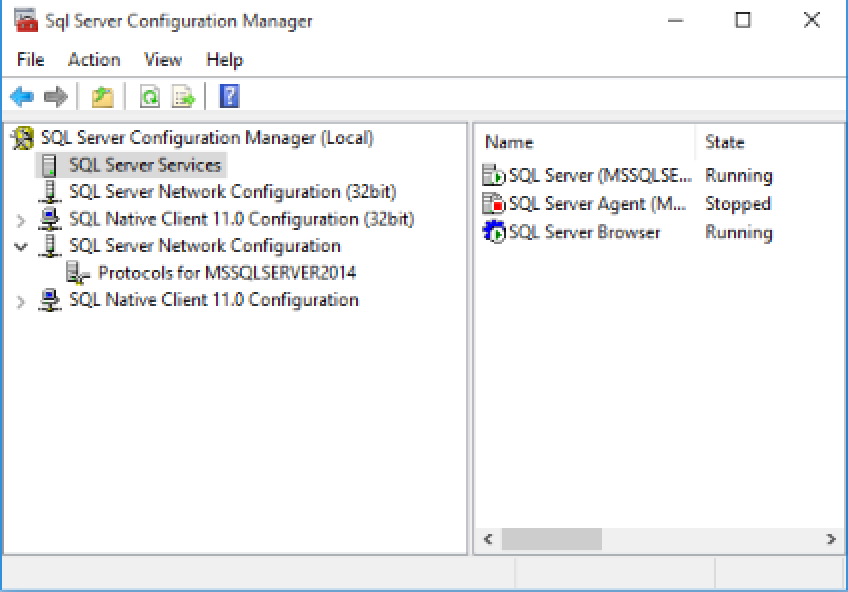Select SQL Server Configuration Manager (Local) root node

pos(207,138)
